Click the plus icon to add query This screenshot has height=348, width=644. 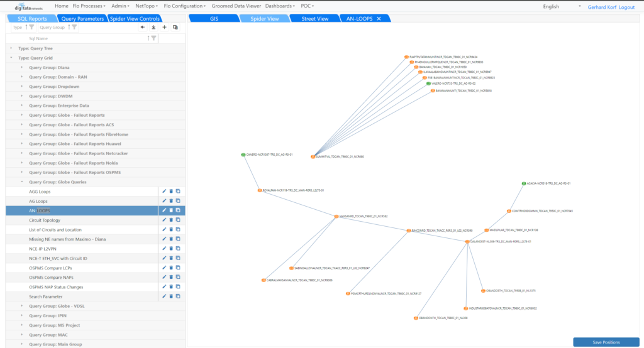tap(164, 28)
